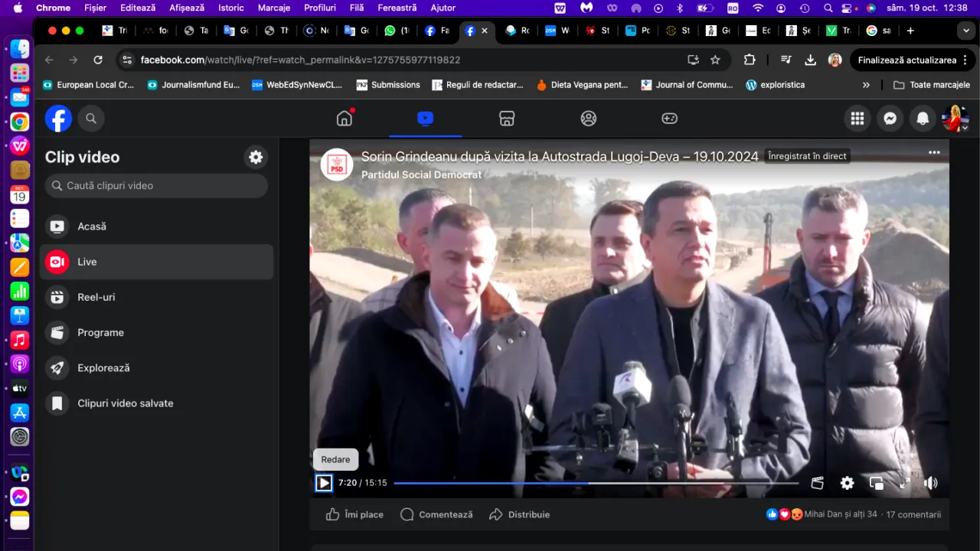Click the Distribuie share button

pyautogui.click(x=520, y=514)
